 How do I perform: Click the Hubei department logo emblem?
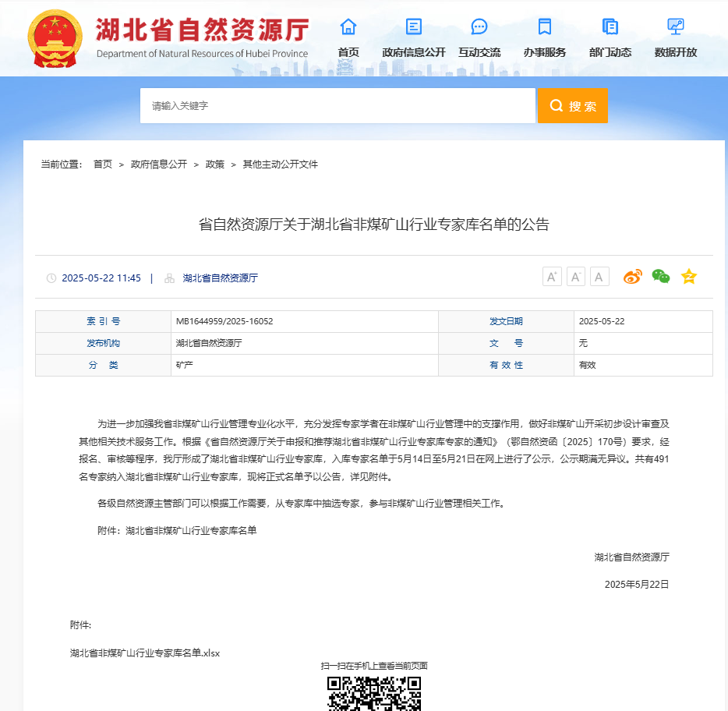coord(54,38)
